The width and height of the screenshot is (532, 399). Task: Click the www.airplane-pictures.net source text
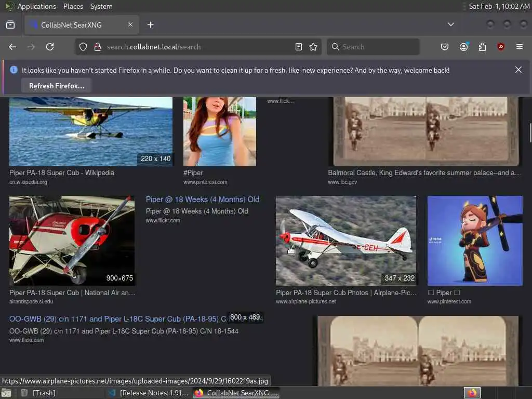306,301
